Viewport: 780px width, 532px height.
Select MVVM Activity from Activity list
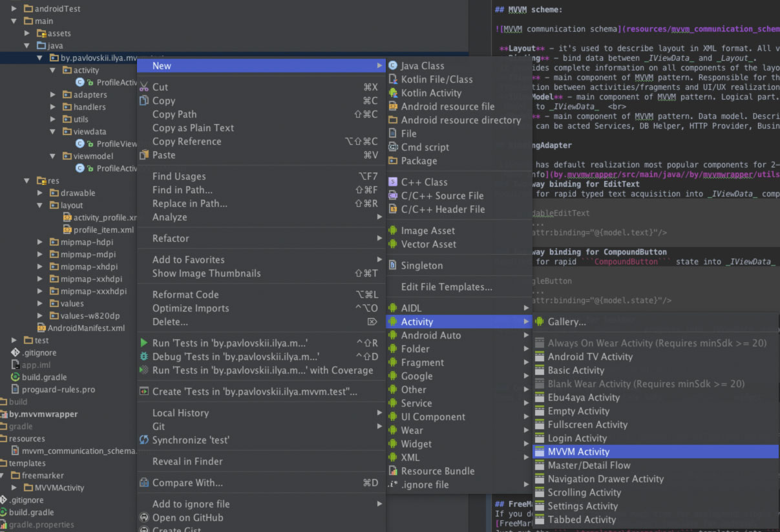pos(655,451)
